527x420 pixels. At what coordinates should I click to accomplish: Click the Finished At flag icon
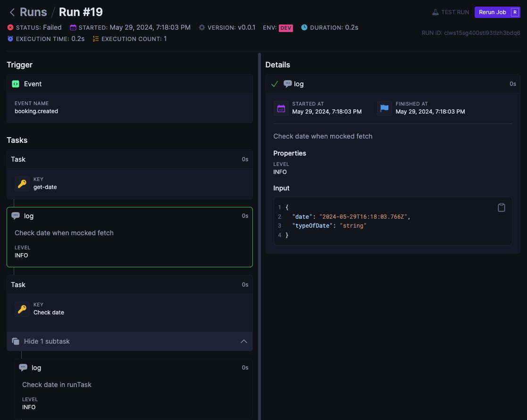(385, 108)
